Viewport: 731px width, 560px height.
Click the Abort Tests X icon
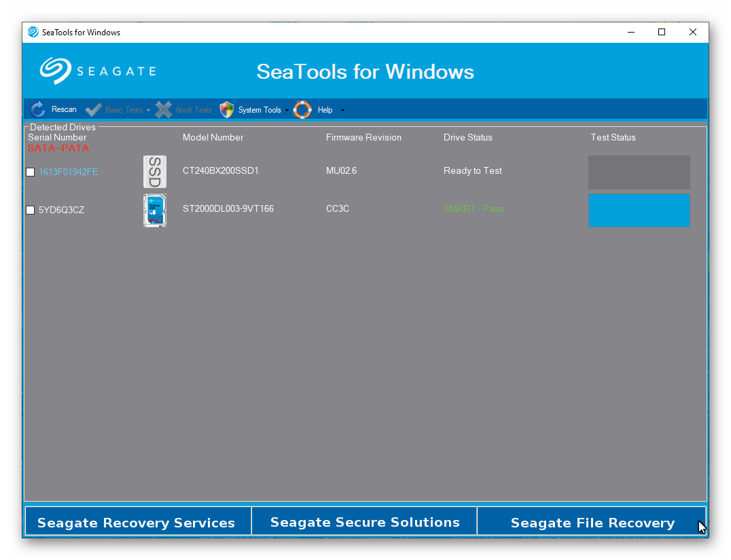click(x=164, y=110)
